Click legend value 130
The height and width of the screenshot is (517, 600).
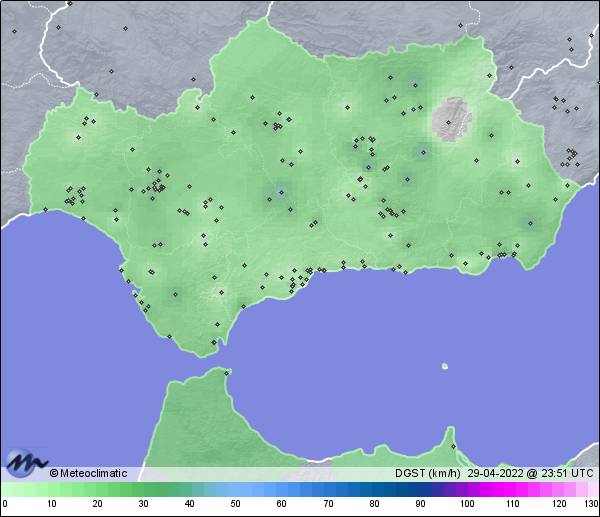pyautogui.click(x=592, y=503)
